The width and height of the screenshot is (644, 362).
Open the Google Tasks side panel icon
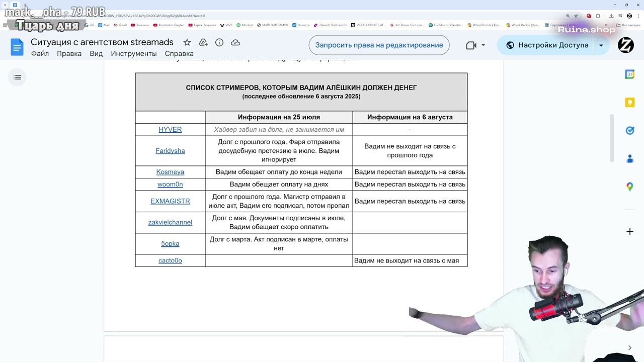click(x=629, y=131)
